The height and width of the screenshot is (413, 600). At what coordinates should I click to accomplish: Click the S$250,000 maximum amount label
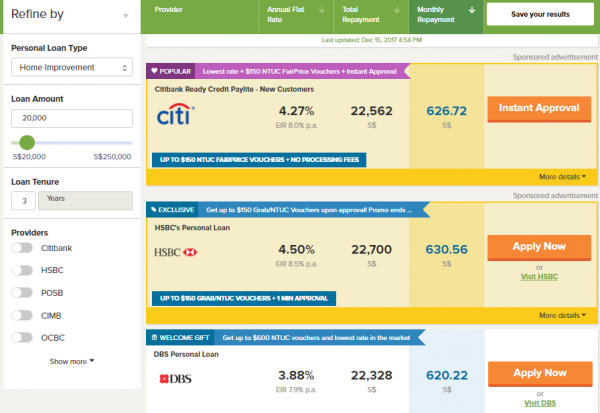click(112, 157)
